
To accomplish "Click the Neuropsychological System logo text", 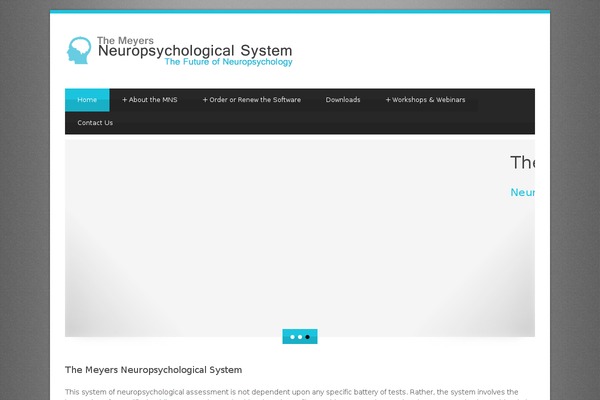I will click(195, 51).
